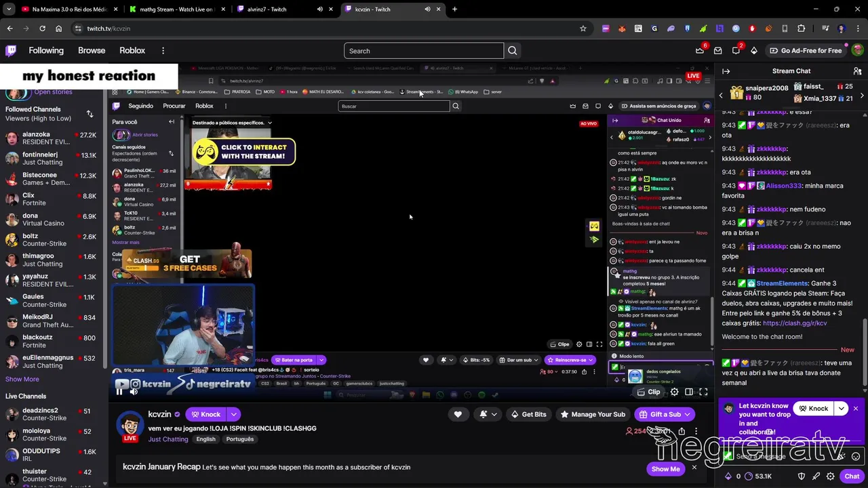Switch to the mathg Stream tab

pyautogui.click(x=176, y=9)
